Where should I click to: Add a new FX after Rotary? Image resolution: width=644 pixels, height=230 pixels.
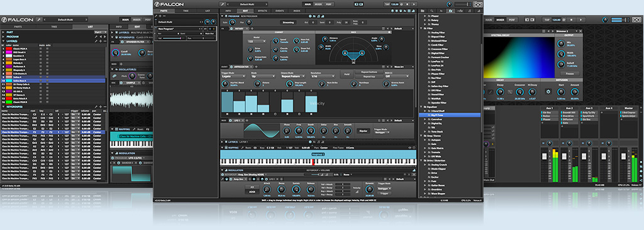[252, 29]
